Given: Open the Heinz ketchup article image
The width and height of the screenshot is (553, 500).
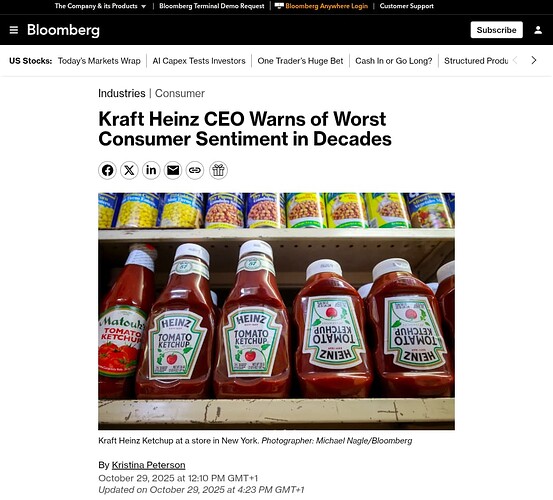Looking at the screenshot, I should coord(276,311).
